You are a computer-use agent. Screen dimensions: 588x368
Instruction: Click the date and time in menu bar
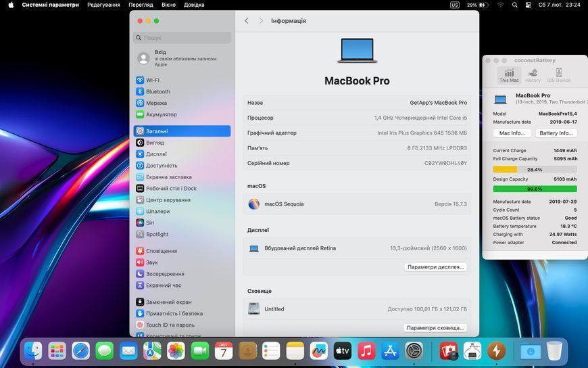point(559,5)
